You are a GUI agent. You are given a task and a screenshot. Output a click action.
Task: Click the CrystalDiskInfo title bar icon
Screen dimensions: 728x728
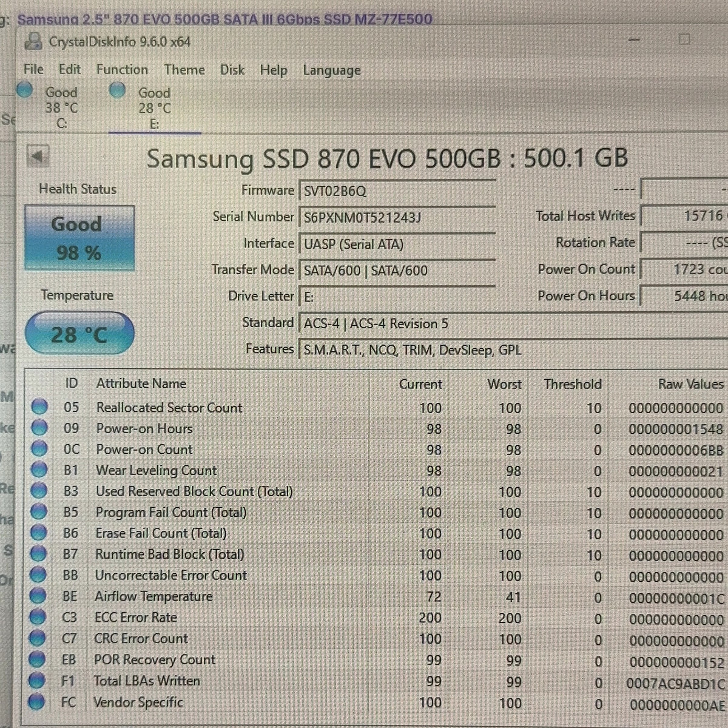coord(33,42)
